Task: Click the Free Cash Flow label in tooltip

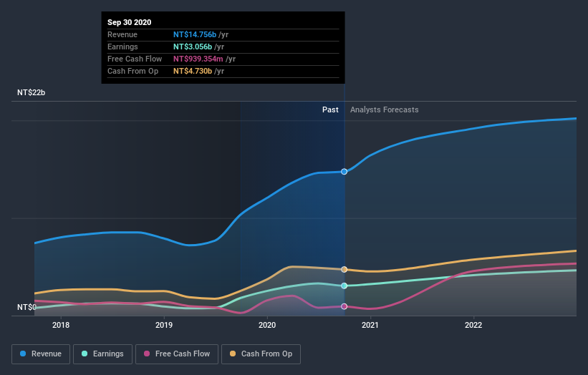Action: [x=135, y=59]
